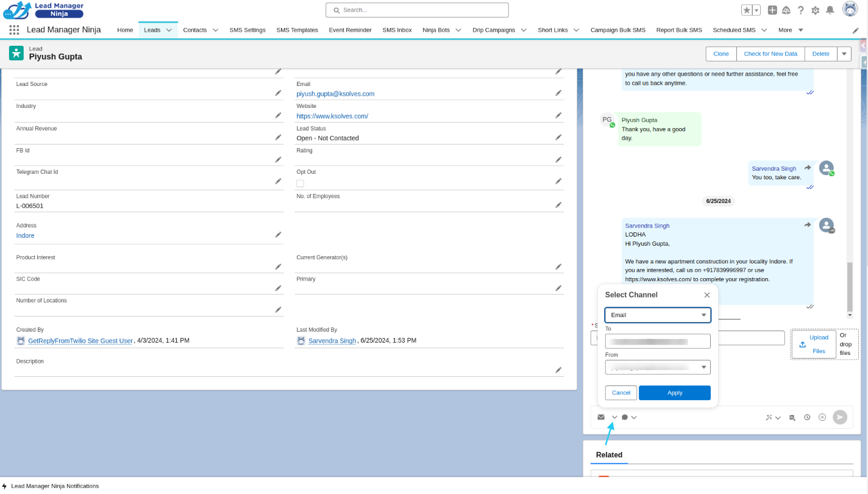
Task: Open the Email channel dropdown
Action: (658, 315)
